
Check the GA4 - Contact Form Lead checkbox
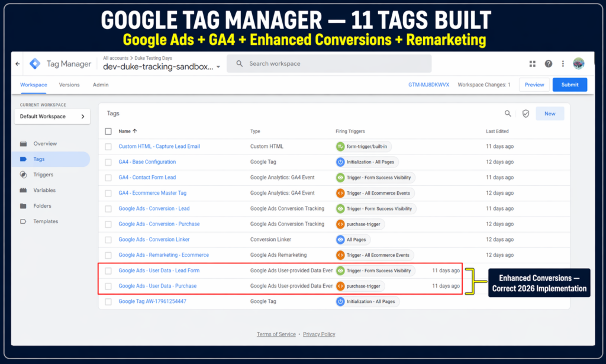pos(108,178)
